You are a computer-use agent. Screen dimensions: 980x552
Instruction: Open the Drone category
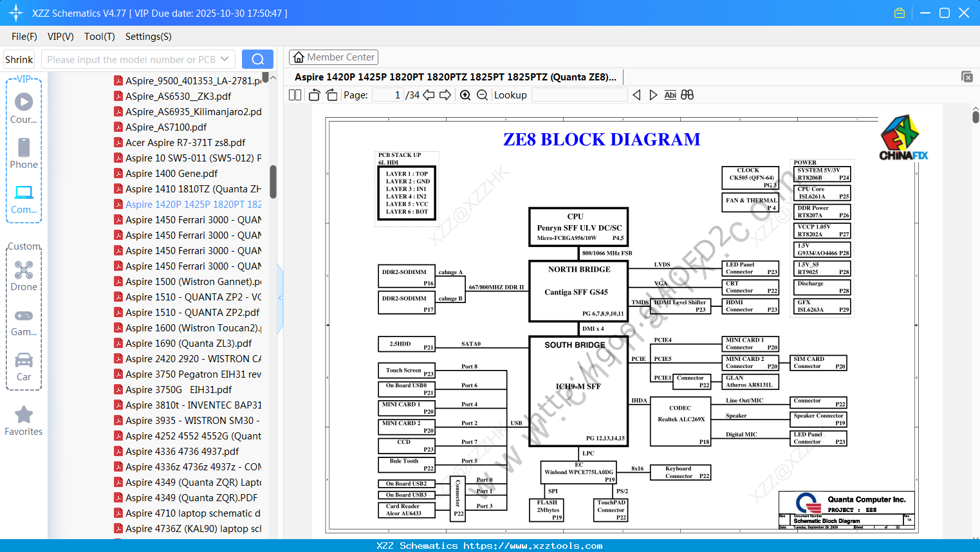click(x=24, y=275)
